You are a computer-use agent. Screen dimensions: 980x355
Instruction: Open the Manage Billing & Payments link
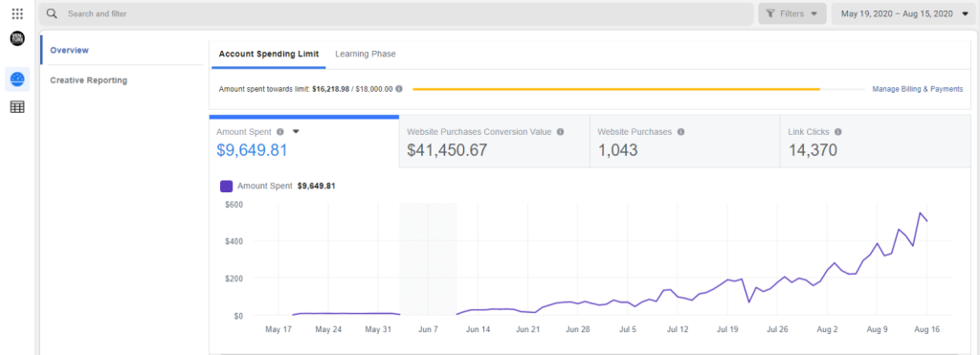tap(918, 89)
